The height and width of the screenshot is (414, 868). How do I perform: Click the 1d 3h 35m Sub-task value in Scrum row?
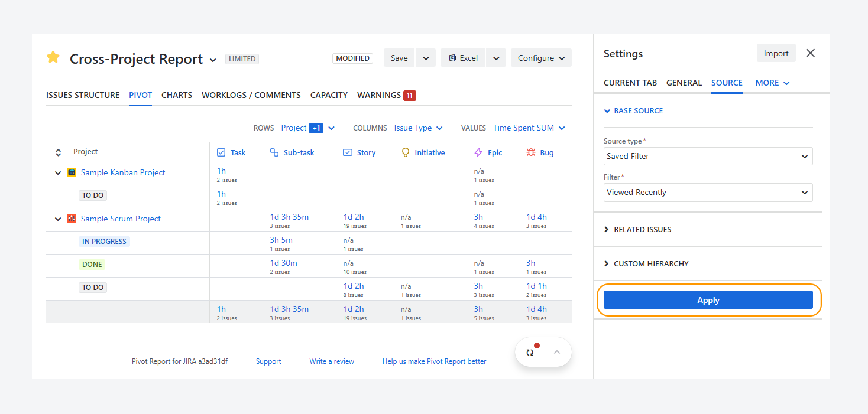pos(289,217)
